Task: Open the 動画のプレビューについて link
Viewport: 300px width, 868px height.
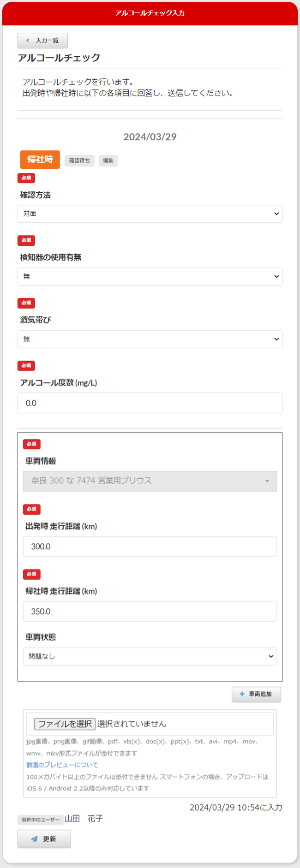Action: pyautogui.click(x=62, y=765)
